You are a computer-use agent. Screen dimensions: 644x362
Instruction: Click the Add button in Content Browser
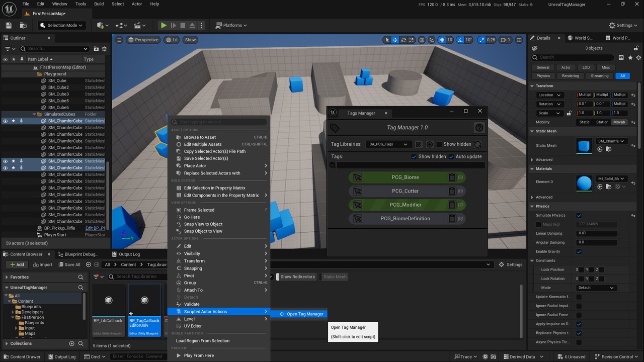tap(17, 264)
